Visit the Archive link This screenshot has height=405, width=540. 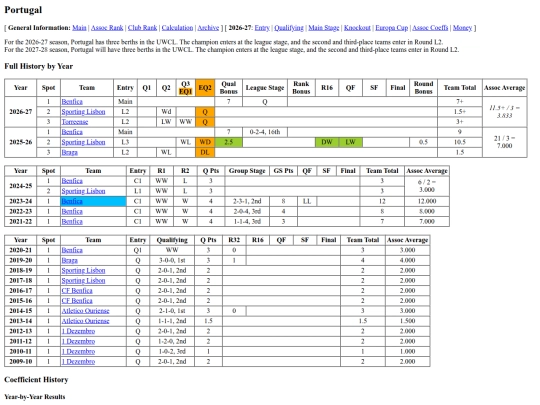pyautogui.click(x=208, y=28)
